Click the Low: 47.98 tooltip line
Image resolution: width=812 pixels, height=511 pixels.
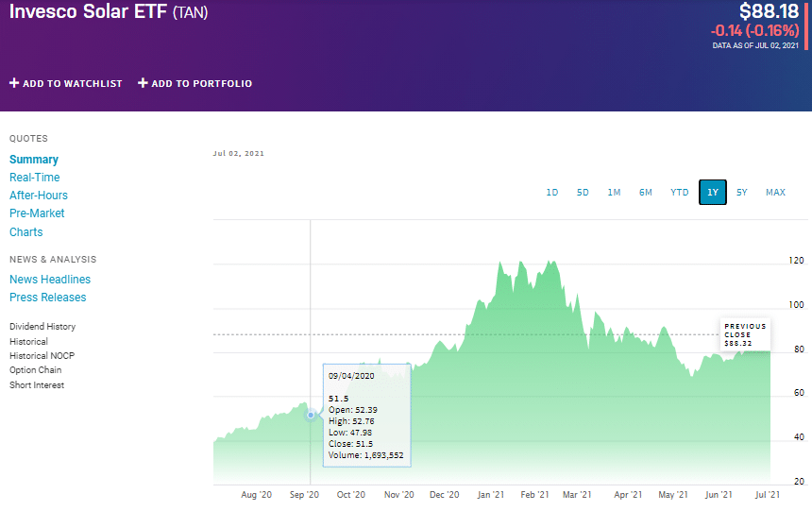[350, 433]
